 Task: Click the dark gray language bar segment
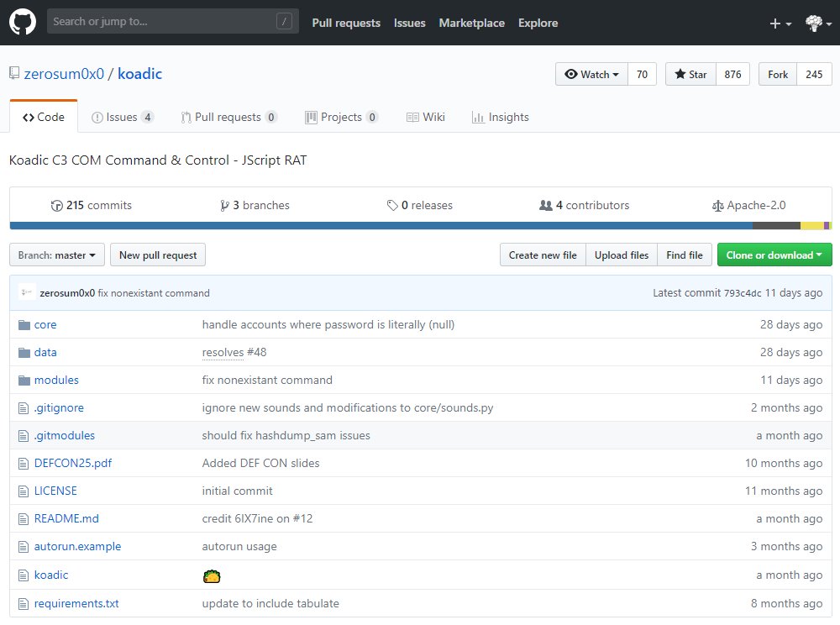pyautogui.click(x=776, y=225)
